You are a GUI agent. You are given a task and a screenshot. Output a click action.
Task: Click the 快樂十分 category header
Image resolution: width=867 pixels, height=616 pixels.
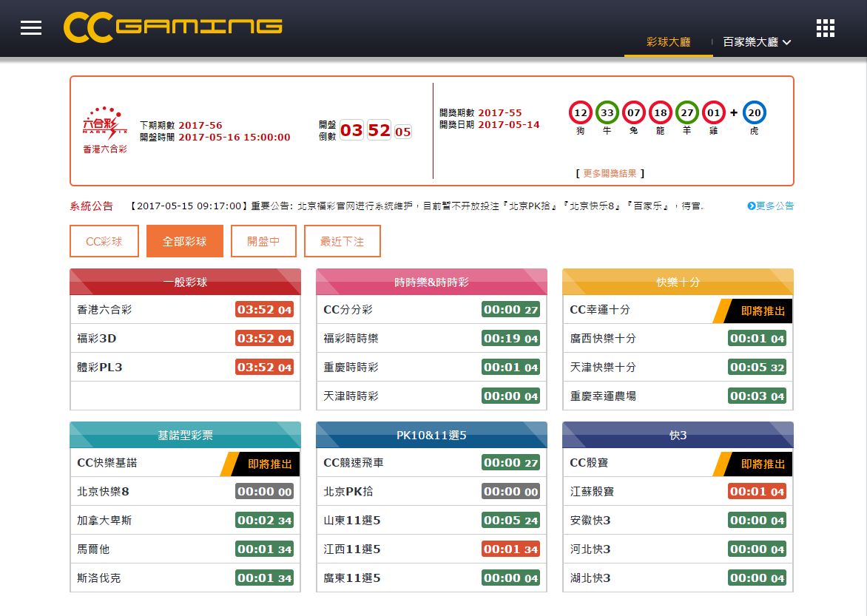click(678, 282)
